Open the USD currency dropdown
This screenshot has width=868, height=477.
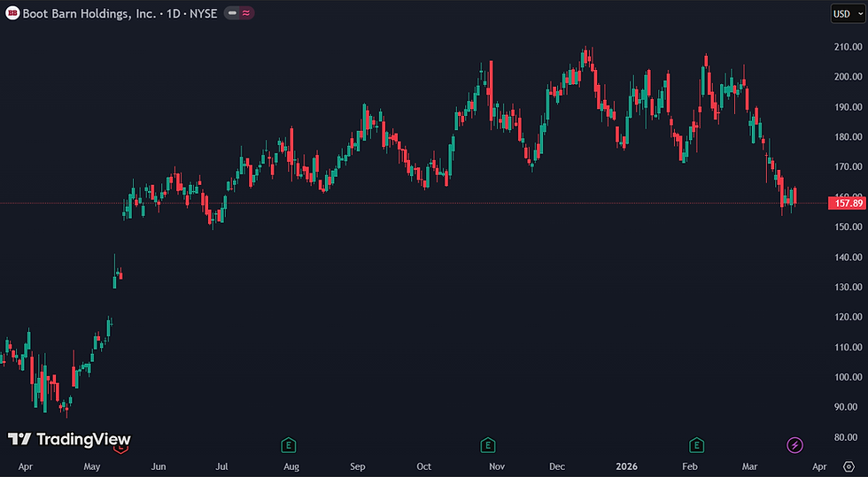tap(847, 14)
